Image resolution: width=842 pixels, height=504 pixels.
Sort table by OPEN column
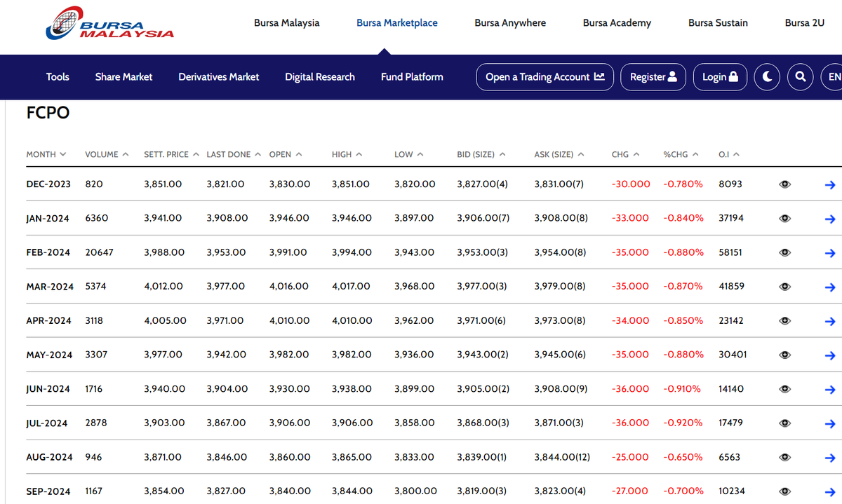point(286,154)
